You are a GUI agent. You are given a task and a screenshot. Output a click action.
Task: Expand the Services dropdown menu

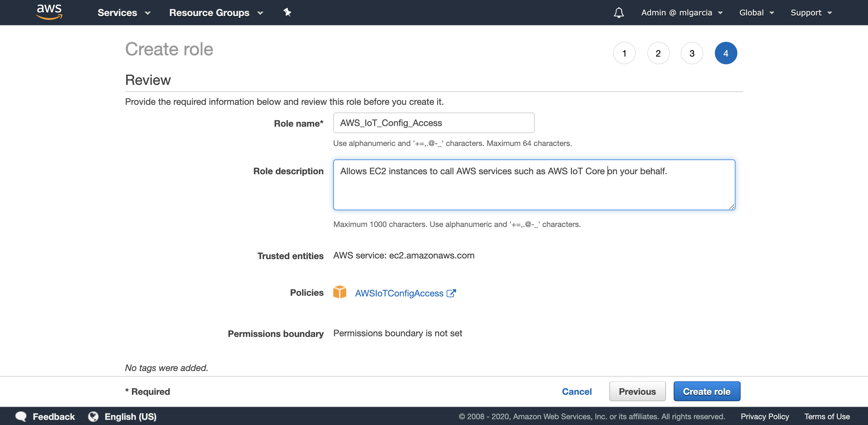(124, 13)
